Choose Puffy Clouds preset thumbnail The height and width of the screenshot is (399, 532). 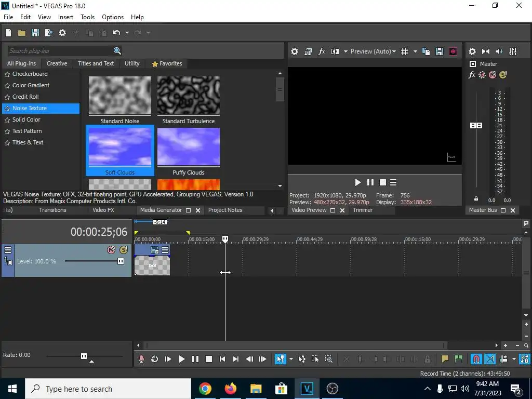[x=188, y=147]
